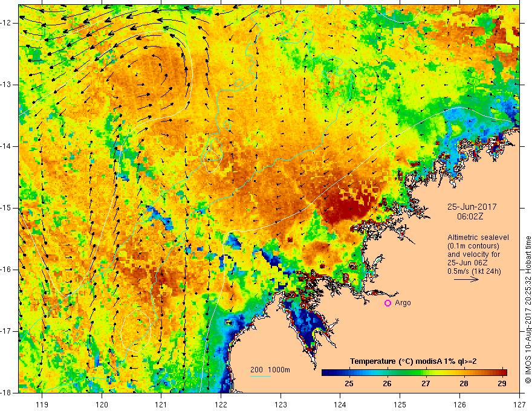Click the Altimetric sealevel caption text
Viewport: 532px width, 411px height.
click(478, 238)
